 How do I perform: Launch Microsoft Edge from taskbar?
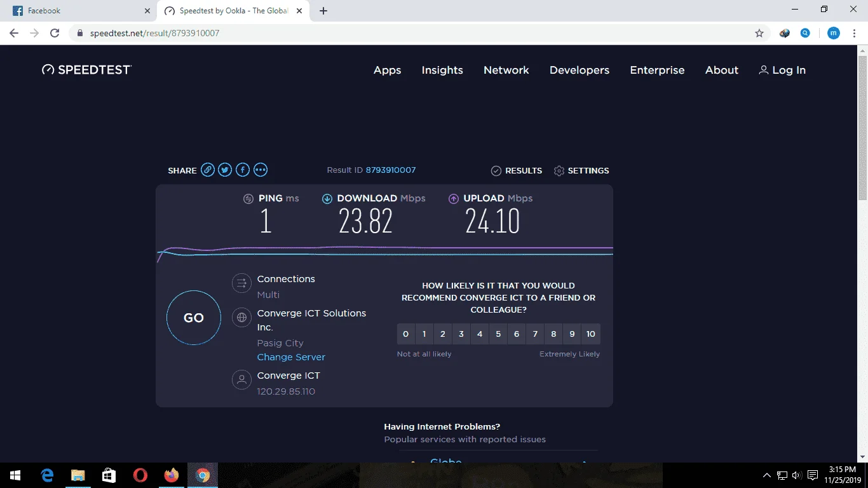46,475
